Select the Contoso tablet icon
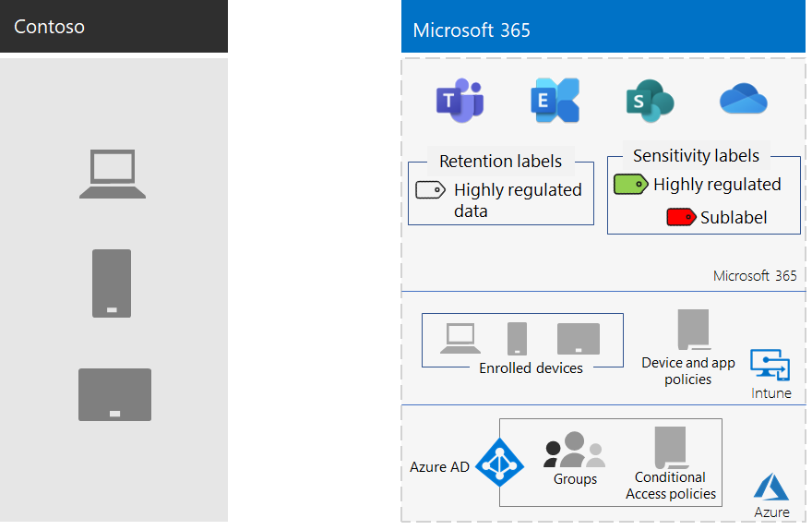 [x=114, y=394]
